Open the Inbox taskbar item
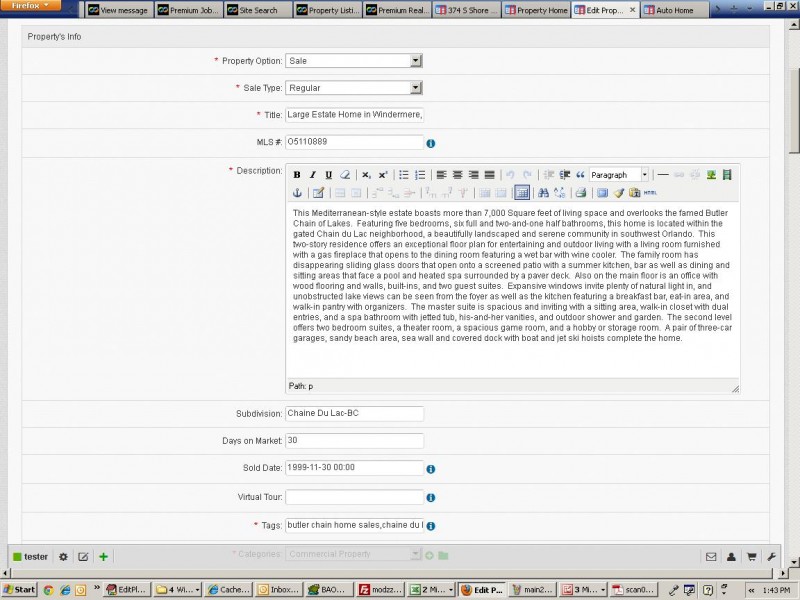Screen dimensions: 800x600 pos(279,590)
